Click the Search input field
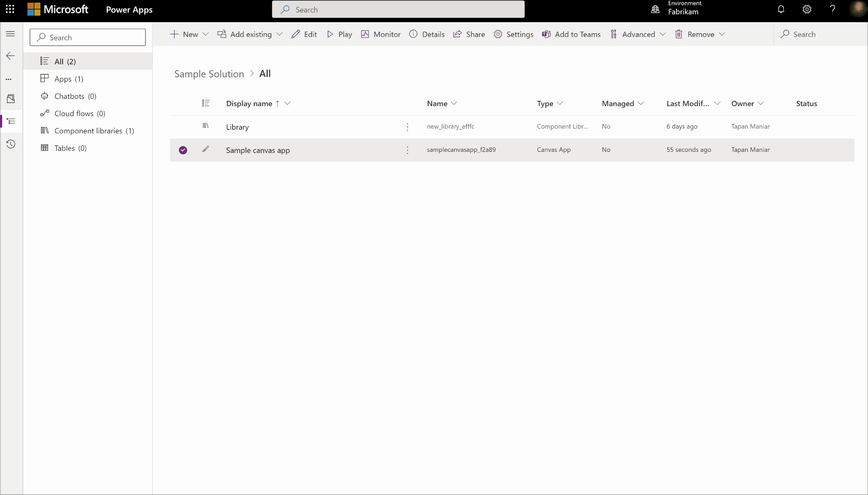 (x=88, y=37)
